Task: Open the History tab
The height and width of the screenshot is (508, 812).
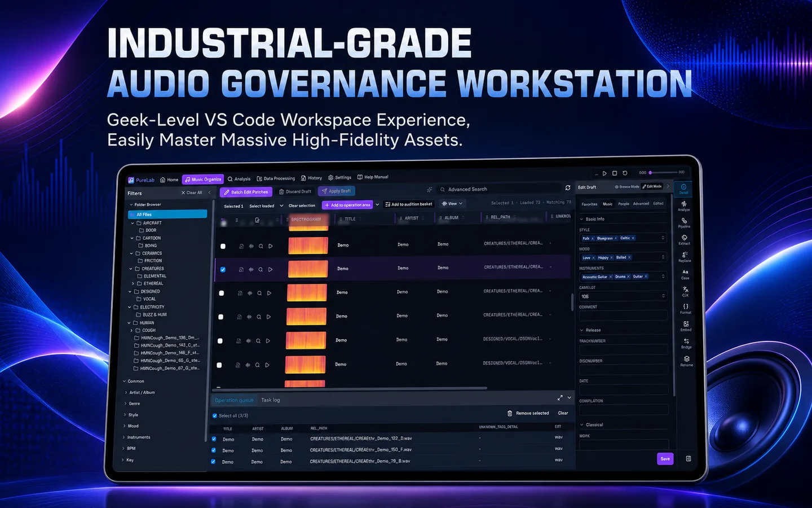Action: (311, 178)
